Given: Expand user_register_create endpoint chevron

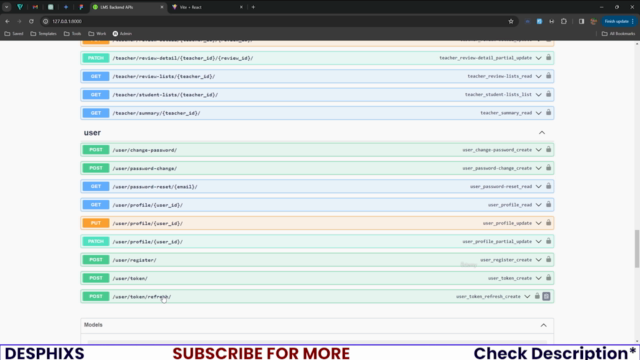Looking at the screenshot, I should click(538, 260).
